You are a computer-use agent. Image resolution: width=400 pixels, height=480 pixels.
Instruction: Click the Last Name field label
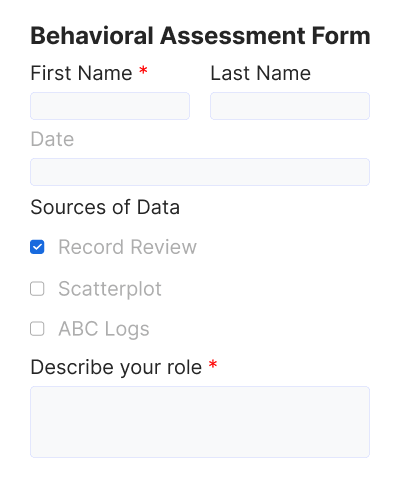(x=261, y=73)
